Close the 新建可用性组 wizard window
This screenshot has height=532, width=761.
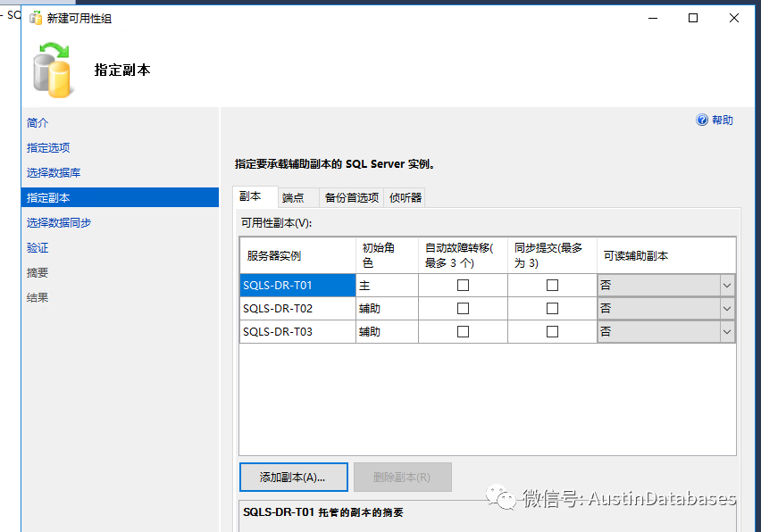[734, 18]
